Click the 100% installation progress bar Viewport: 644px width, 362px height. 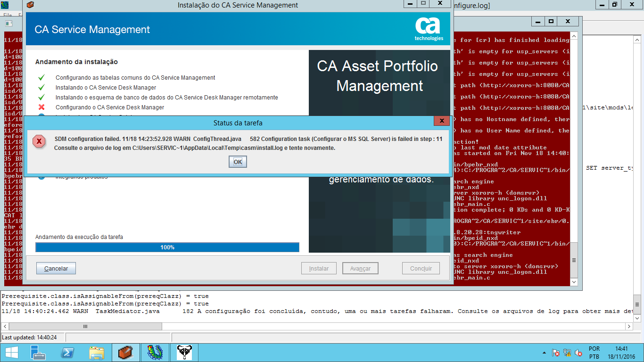click(167, 247)
